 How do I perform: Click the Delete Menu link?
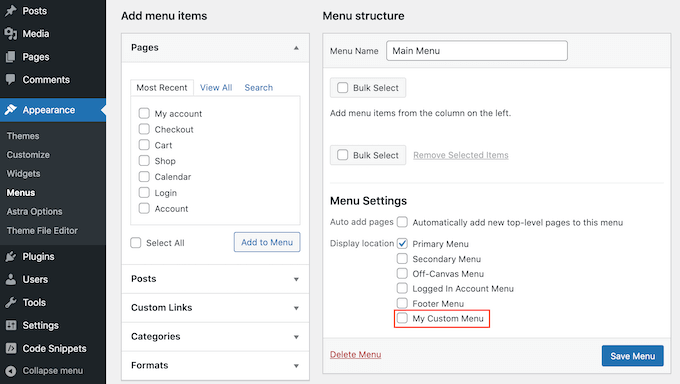coord(356,354)
